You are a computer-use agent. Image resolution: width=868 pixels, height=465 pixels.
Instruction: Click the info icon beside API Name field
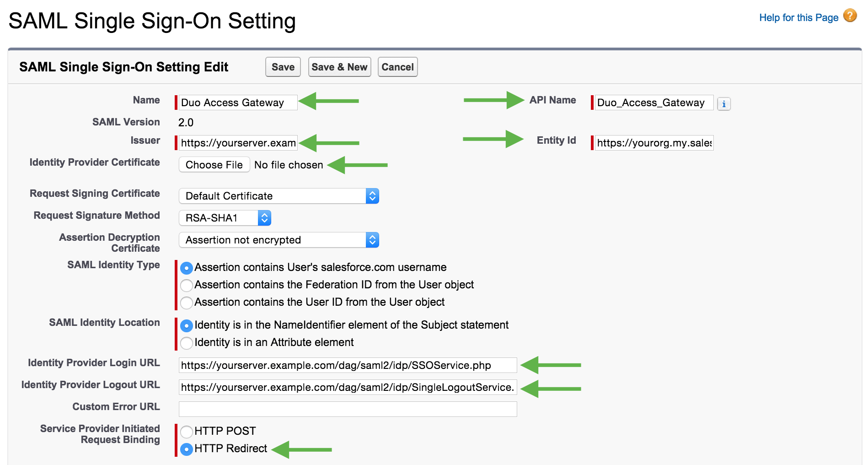point(723,104)
